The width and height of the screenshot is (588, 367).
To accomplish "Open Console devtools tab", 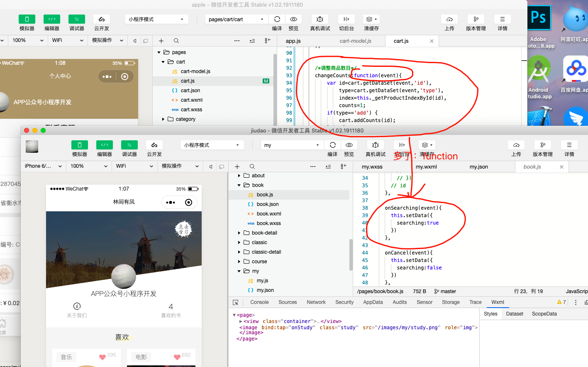I will 259,302.
